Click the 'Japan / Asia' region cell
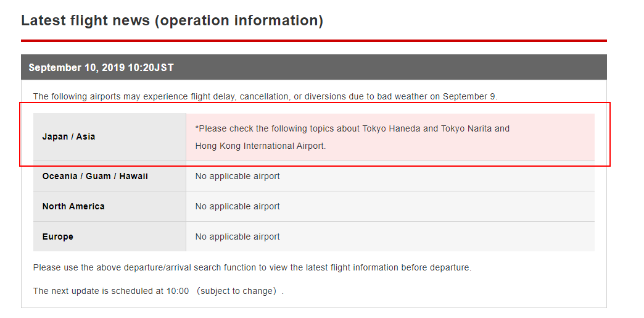Image resolution: width=644 pixels, height=318 pixels. point(109,137)
